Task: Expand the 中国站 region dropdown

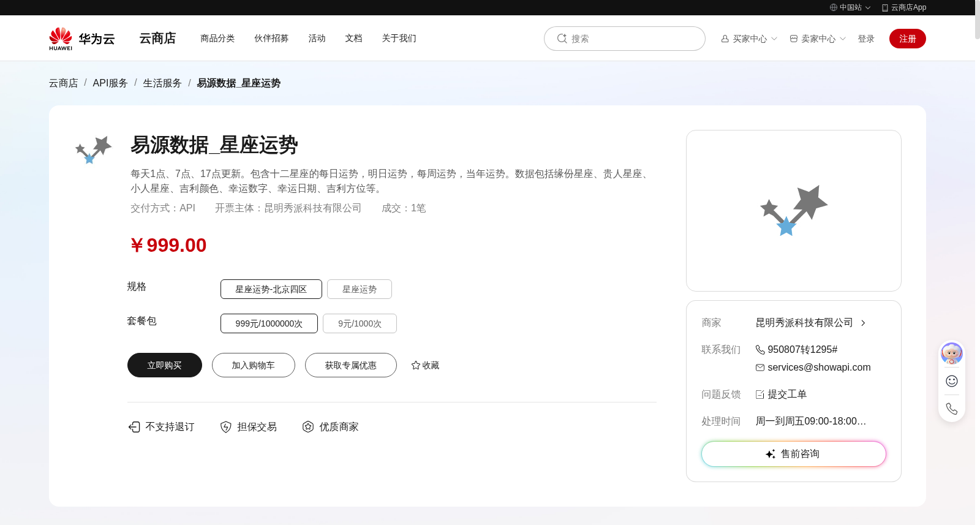Action: 868,8
